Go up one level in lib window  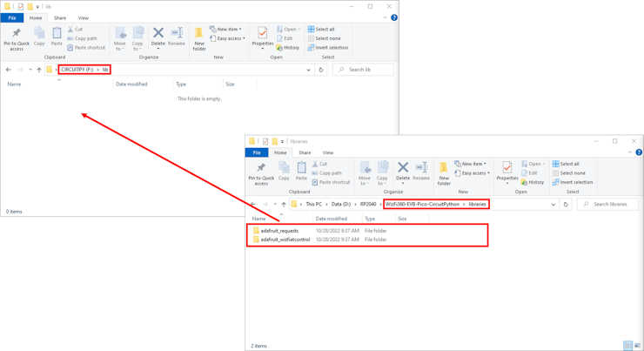[39, 70]
